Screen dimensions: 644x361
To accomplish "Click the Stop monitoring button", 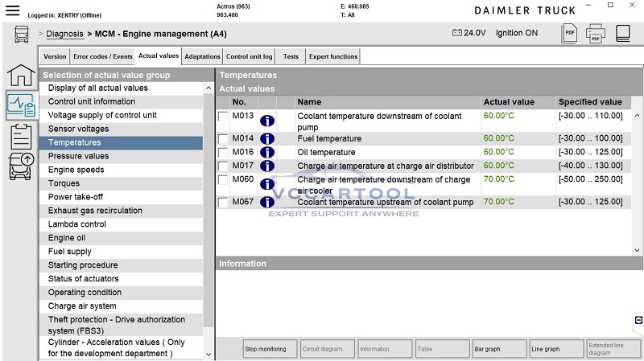I will pyautogui.click(x=270, y=349).
